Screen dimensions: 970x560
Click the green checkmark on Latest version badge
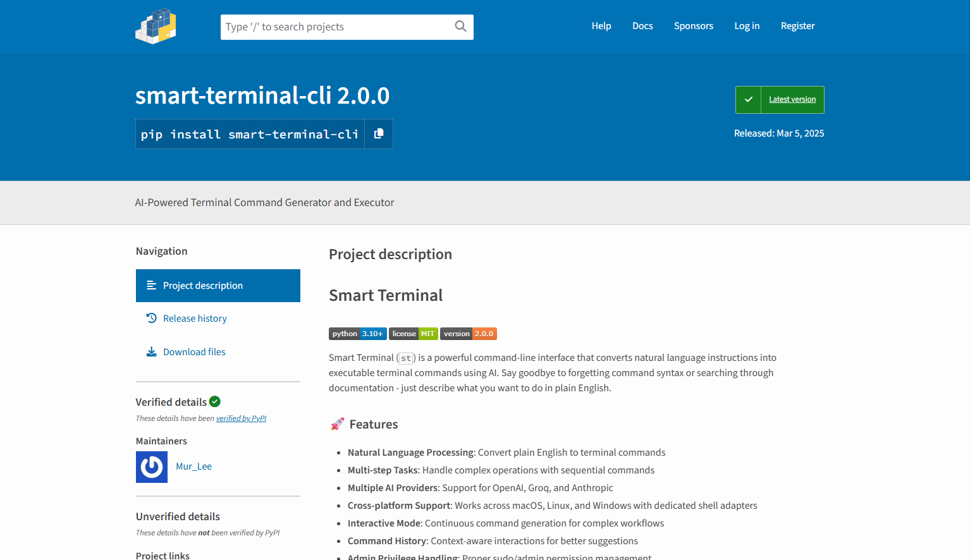pos(748,99)
